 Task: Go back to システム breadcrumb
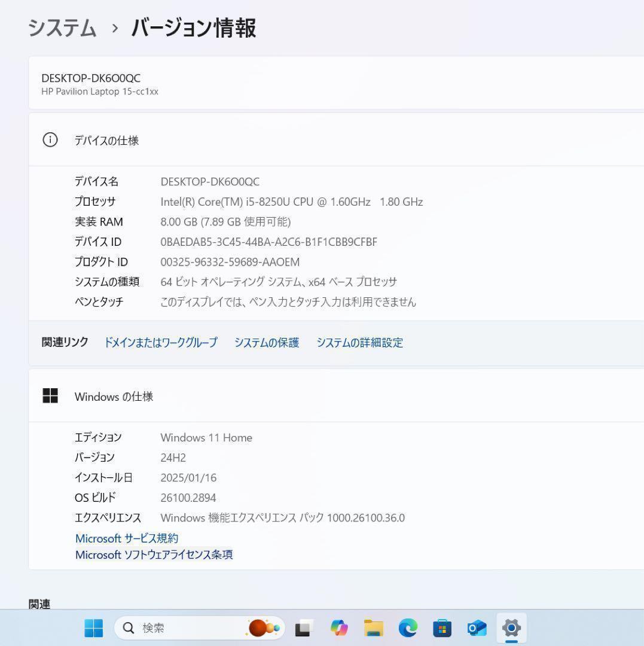[x=62, y=29]
